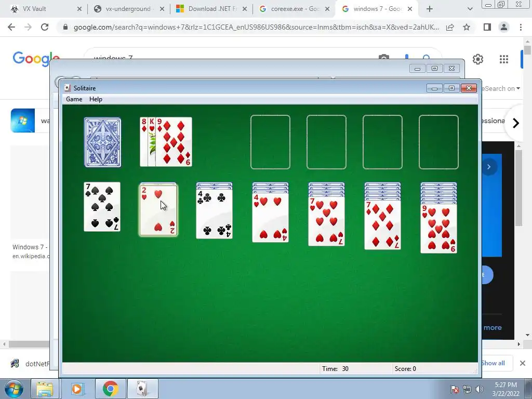Open a new Chrome tab

point(430,9)
